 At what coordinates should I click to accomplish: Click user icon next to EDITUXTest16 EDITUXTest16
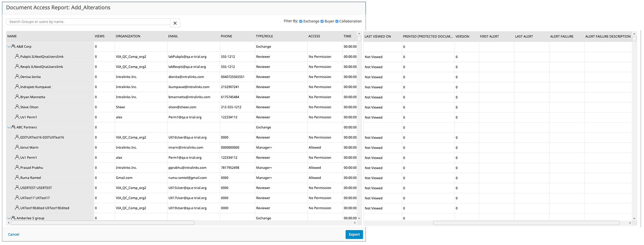17,137
